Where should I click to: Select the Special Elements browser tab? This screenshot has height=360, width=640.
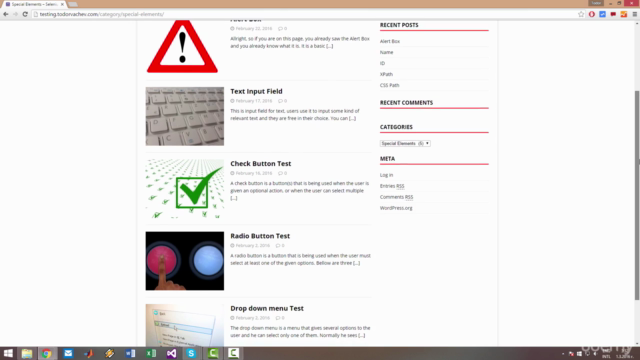34,4
